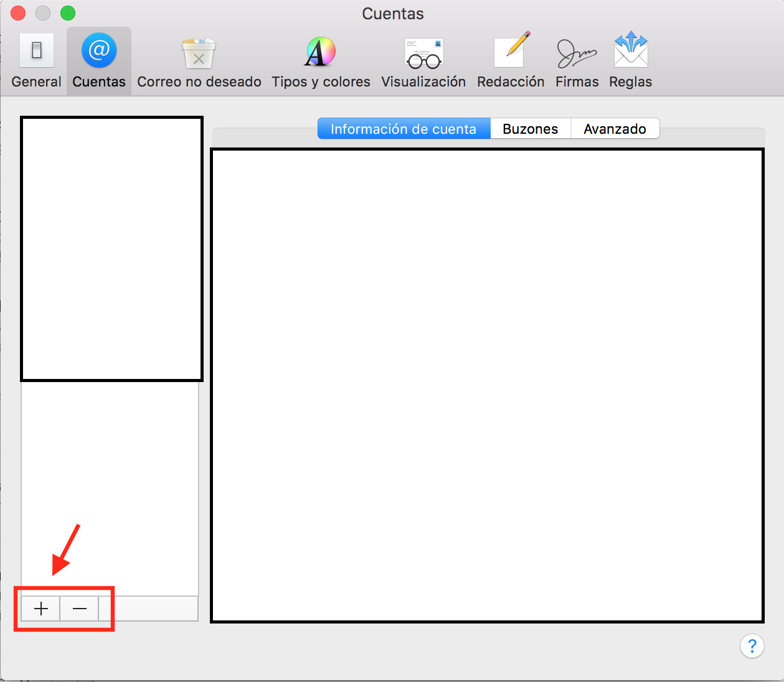This screenshot has width=784, height=682.
Task: Open the Visualización preferences pane
Action: (x=423, y=61)
